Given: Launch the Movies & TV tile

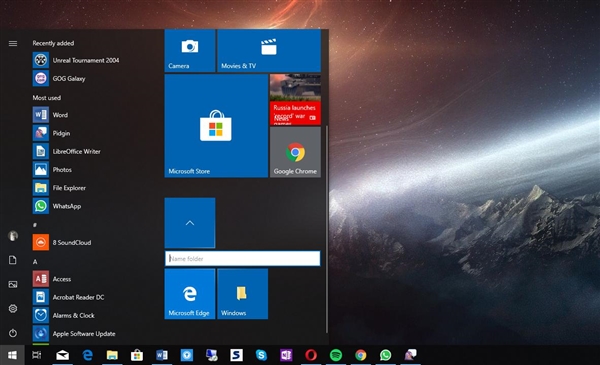Looking at the screenshot, I should tap(269, 51).
